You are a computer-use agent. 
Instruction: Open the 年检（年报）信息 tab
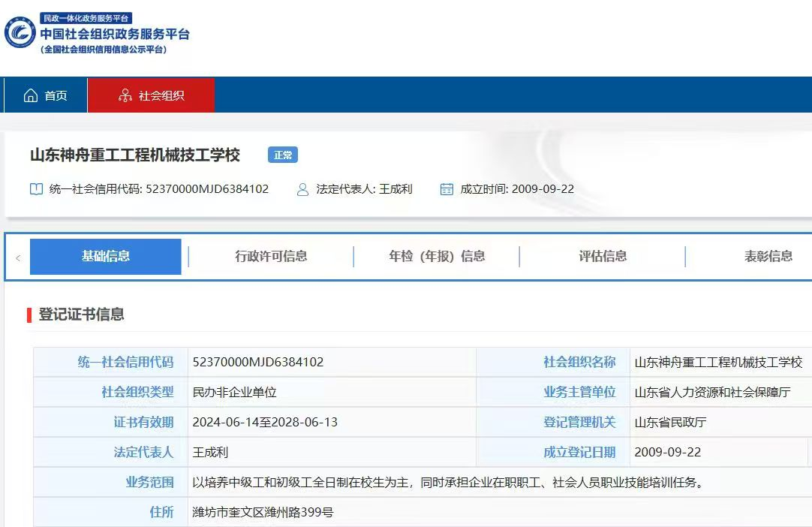[437, 256]
